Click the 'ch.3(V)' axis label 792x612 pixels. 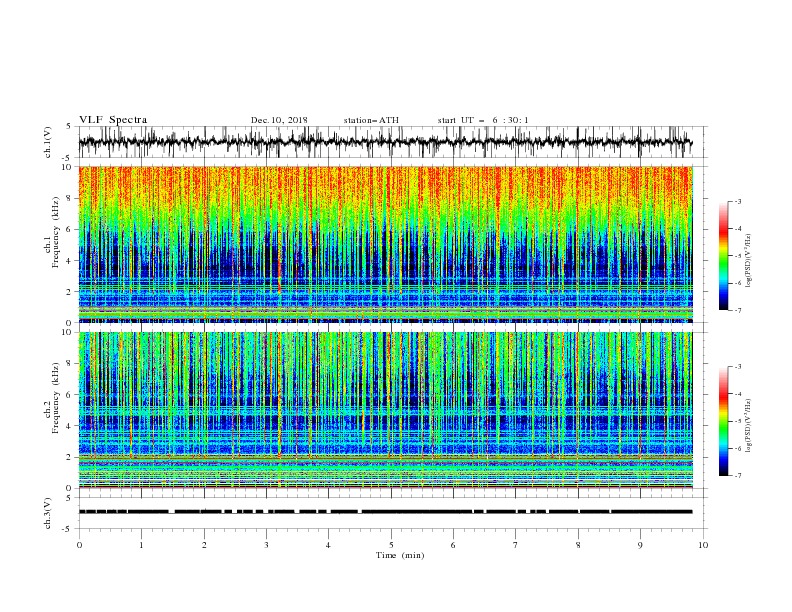pyautogui.click(x=48, y=513)
